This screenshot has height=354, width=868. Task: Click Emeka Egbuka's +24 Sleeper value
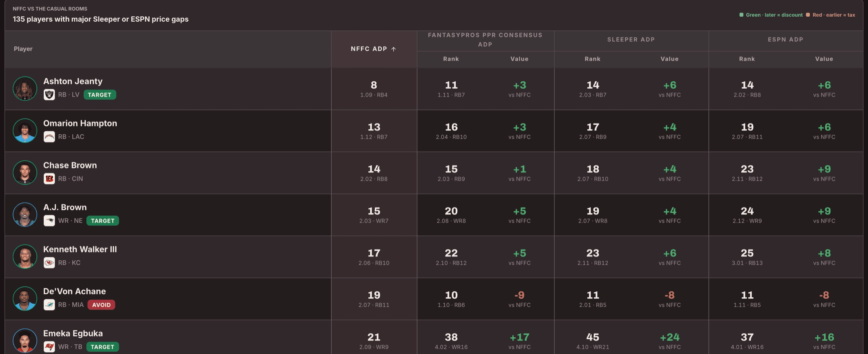tap(670, 337)
